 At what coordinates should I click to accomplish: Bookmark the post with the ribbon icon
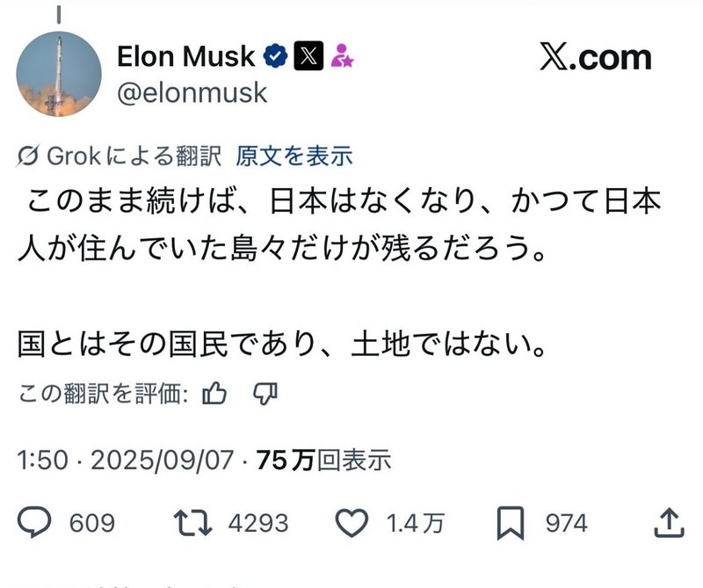point(510,524)
